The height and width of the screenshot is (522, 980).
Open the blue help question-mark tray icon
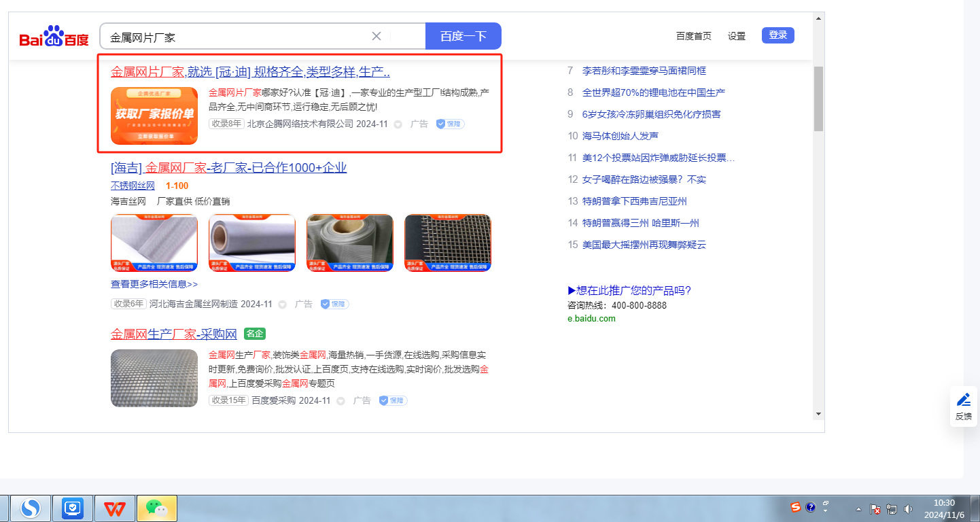pyautogui.click(x=811, y=507)
